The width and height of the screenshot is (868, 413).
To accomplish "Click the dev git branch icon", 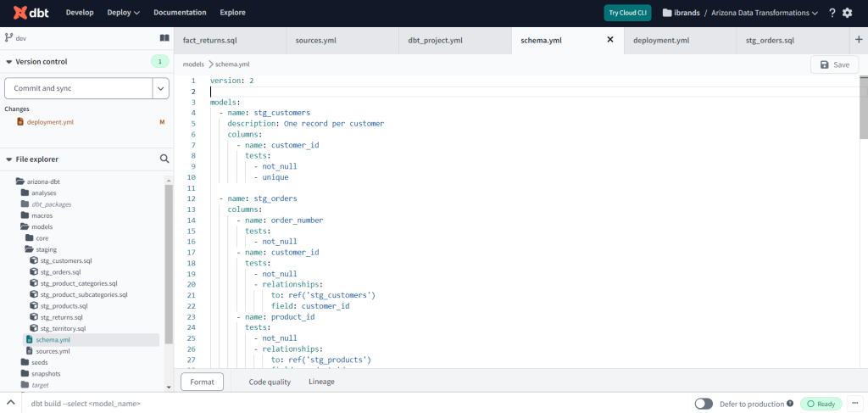I will (8, 38).
